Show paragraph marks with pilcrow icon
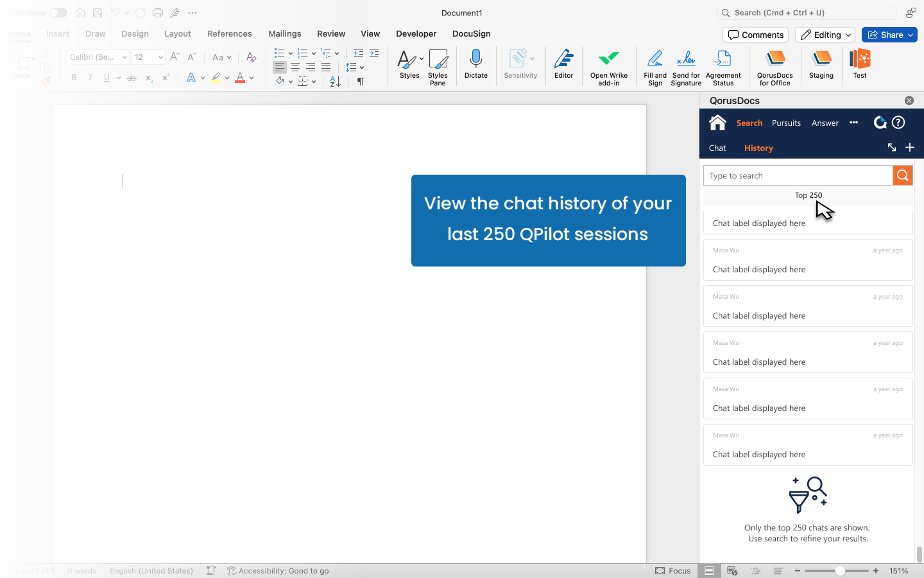 361,82
